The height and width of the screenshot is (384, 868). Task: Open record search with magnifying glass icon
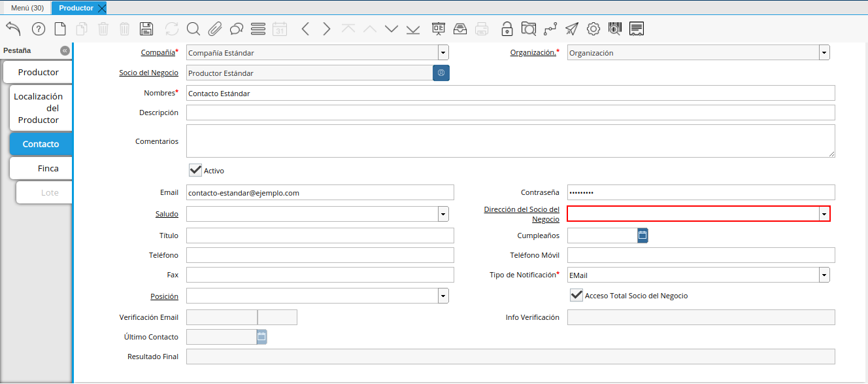click(193, 29)
